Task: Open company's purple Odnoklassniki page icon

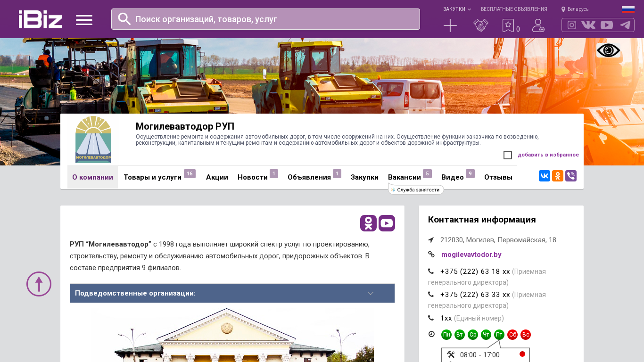Action: 368,223
